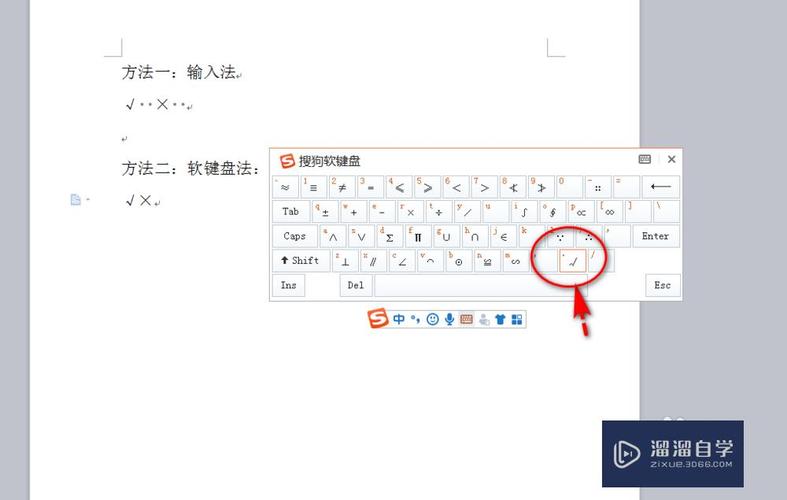Click the parallel ∥ key labeled x
The width and height of the screenshot is (787, 500).
coord(374,261)
